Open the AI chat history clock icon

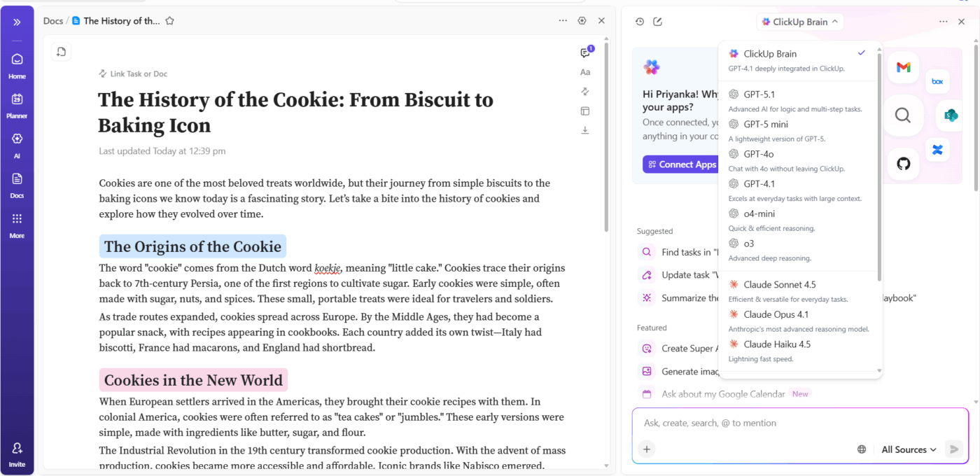[640, 22]
